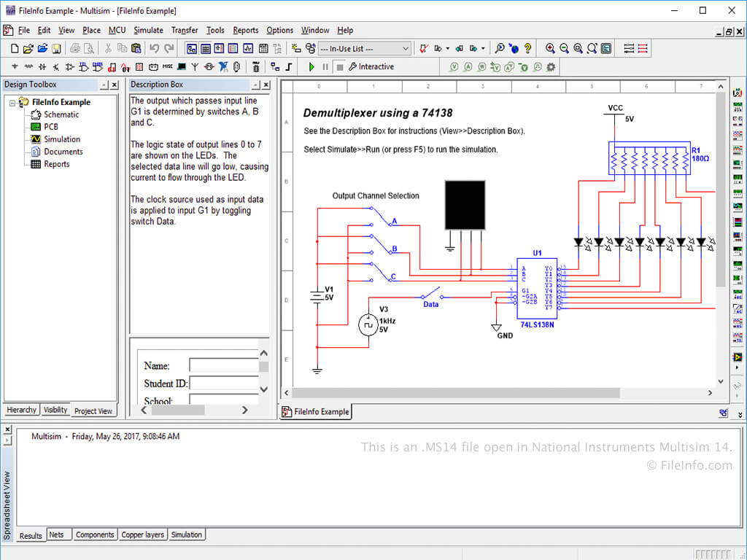This screenshot has width=747, height=560.
Task: Switch to the Copper layers tab
Action: [142, 534]
